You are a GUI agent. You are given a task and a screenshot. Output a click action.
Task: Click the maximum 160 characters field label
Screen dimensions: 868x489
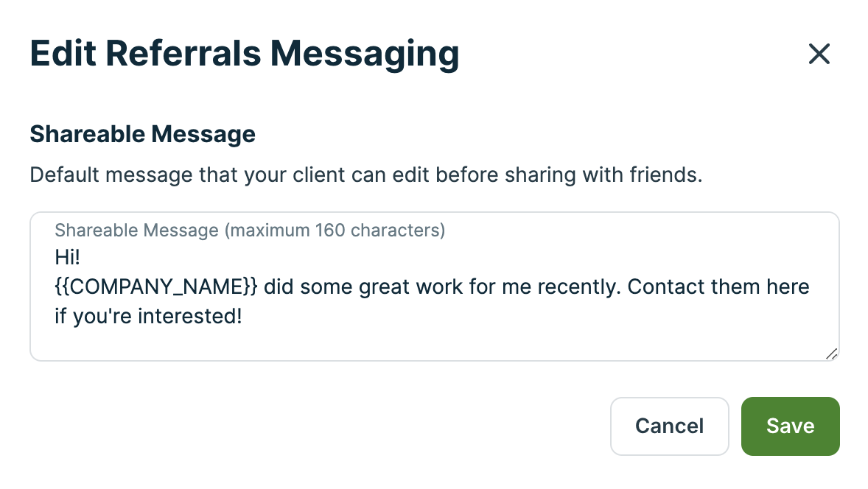tap(250, 231)
